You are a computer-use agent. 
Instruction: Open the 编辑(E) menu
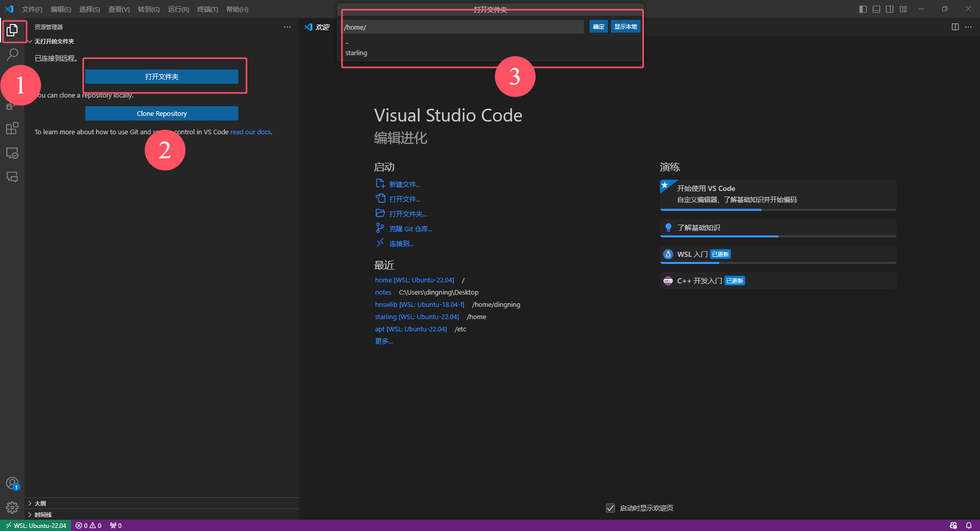click(61, 9)
